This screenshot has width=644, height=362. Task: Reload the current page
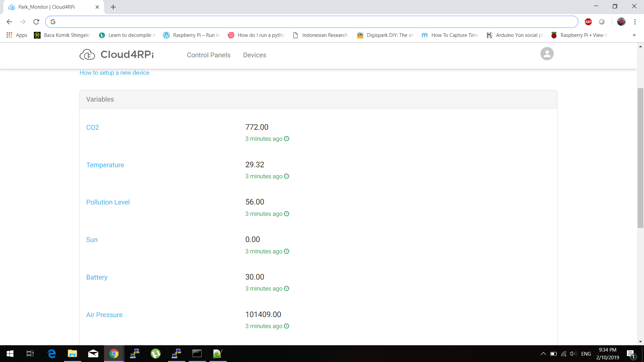pyautogui.click(x=36, y=22)
